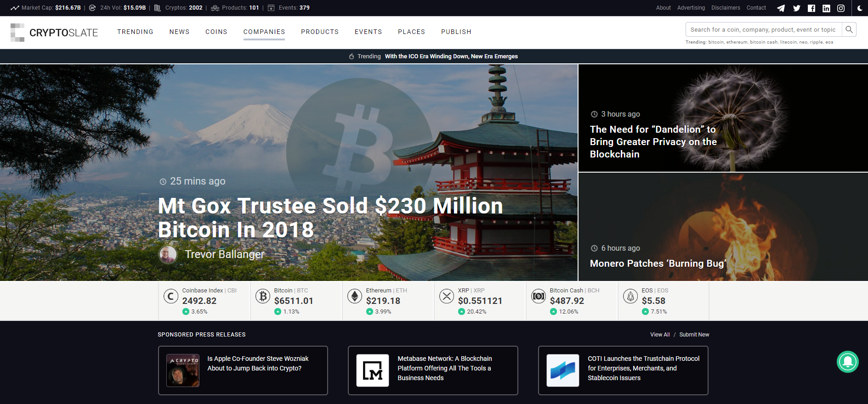Click the Events calendar icon
Image resolution: width=868 pixels, height=404 pixels.
point(271,8)
